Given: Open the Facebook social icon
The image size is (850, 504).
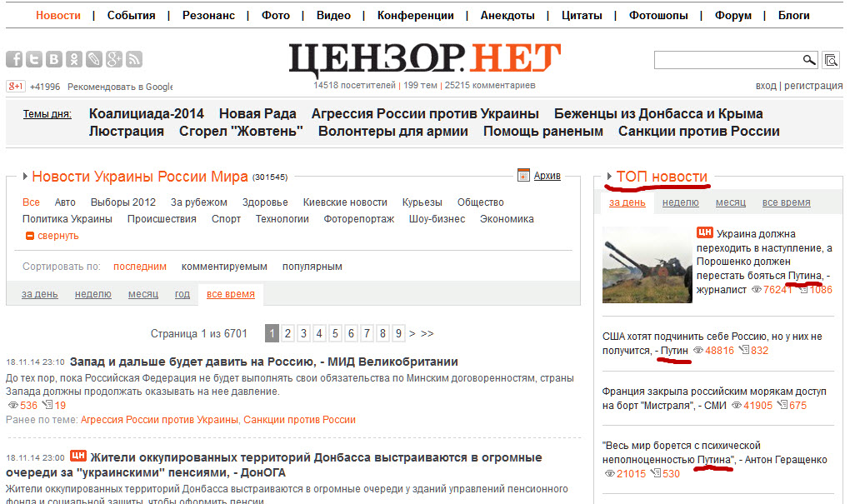Looking at the screenshot, I should tap(14, 58).
